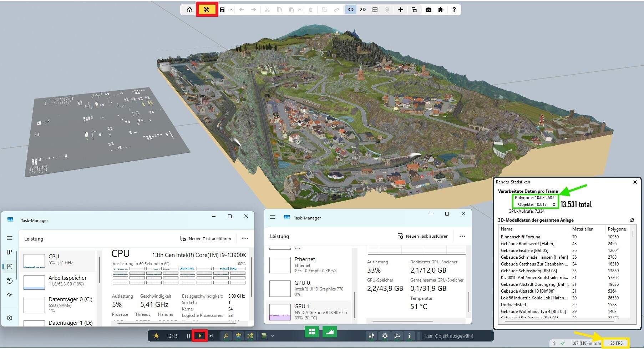Screen dimensions: 644x349
Task: Start the simulation with play button
Action: [200, 336]
